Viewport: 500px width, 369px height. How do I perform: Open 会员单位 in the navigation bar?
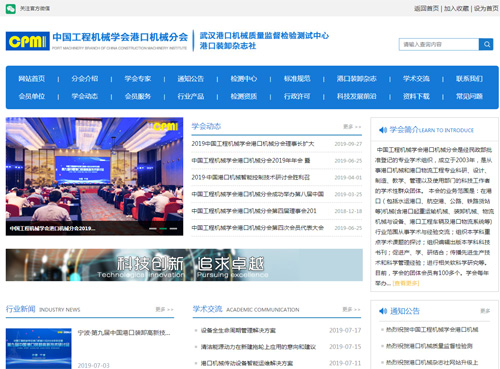pyautogui.click(x=32, y=96)
